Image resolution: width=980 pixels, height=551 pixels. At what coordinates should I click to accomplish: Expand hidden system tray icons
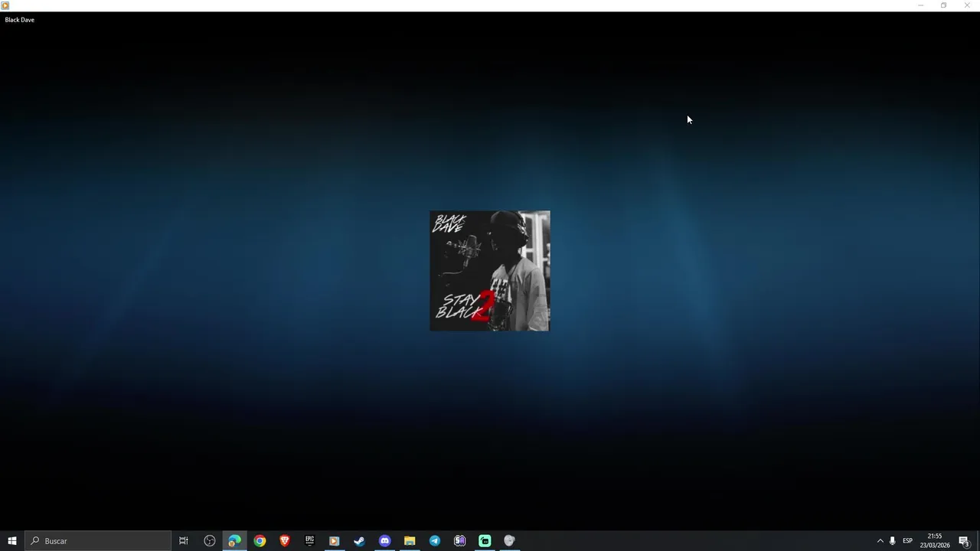880,541
